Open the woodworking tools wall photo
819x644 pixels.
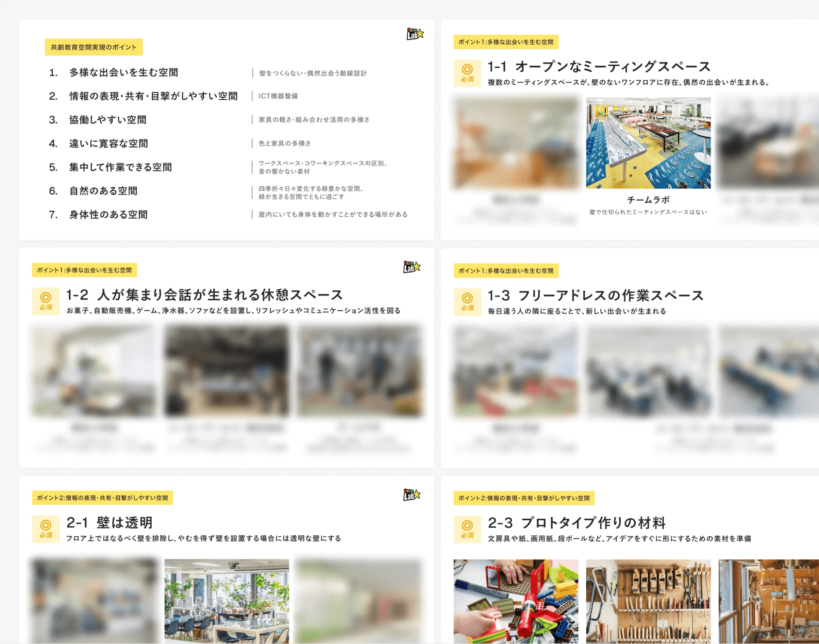648,601
